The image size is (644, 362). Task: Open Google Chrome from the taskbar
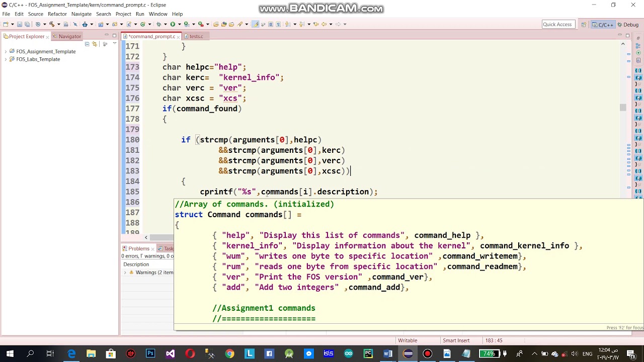point(229,353)
